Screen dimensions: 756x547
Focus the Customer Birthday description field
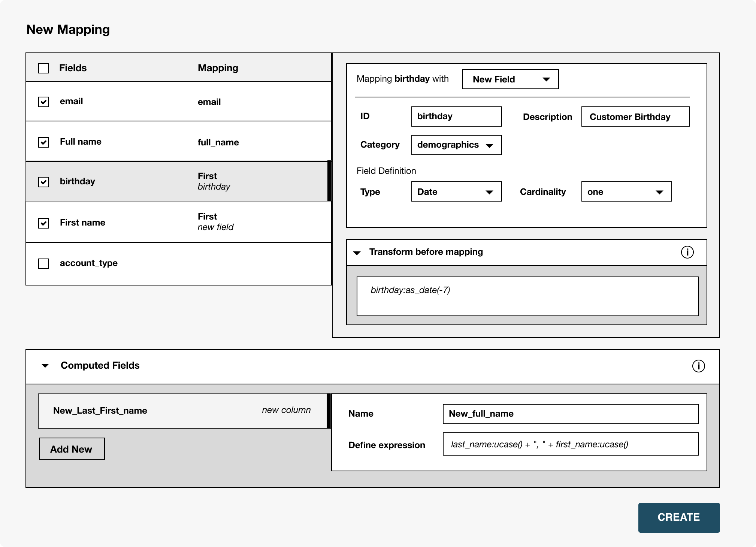pyautogui.click(x=635, y=117)
